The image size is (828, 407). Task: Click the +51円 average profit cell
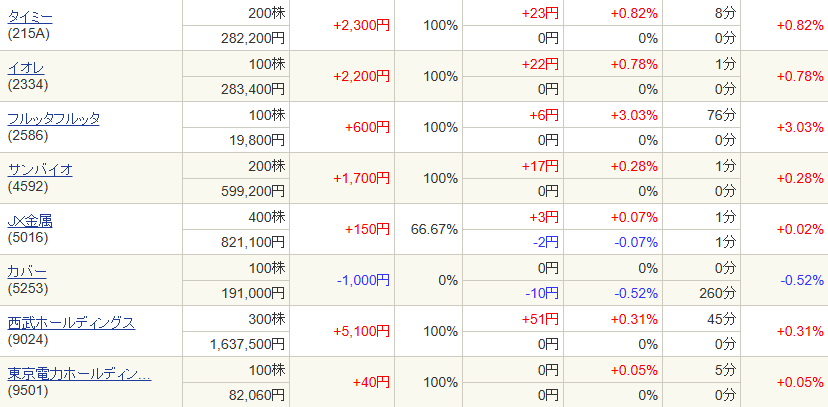541,319
